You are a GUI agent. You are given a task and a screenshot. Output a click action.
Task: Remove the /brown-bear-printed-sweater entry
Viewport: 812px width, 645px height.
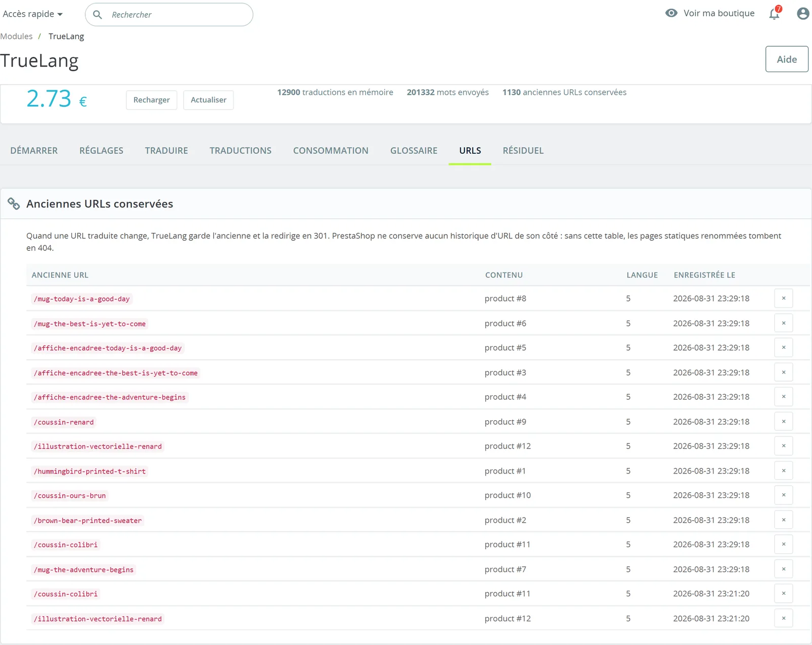point(784,520)
